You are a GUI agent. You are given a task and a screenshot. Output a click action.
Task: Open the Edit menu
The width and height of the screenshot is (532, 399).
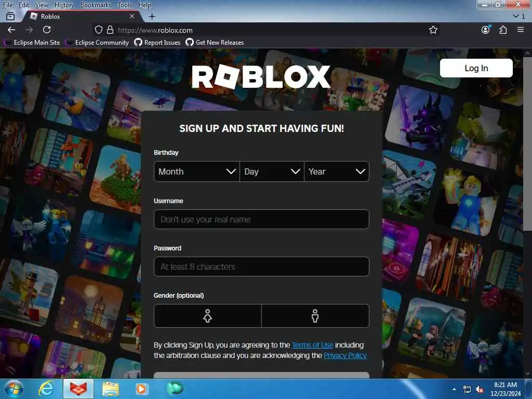(x=23, y=5)
